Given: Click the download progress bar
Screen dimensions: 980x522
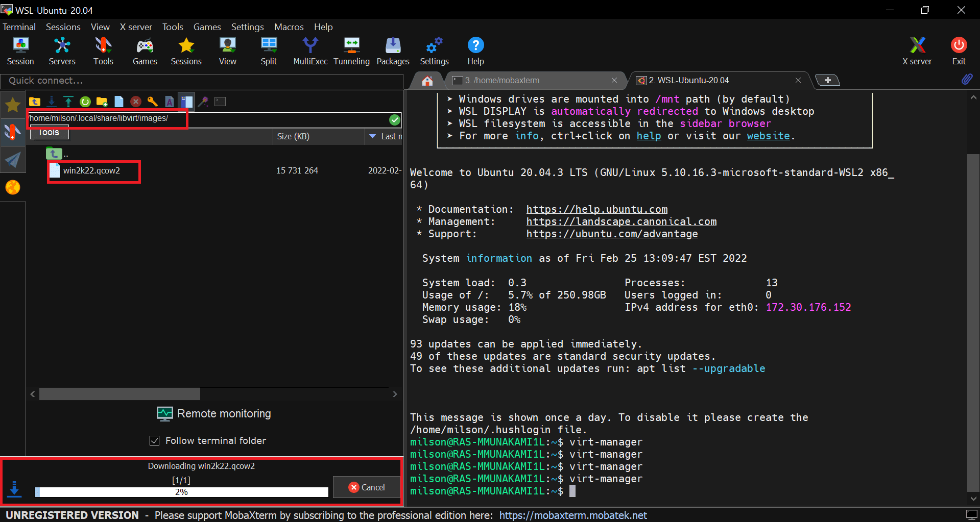Looking at the screenshot, I should click(x=181, y=492).
